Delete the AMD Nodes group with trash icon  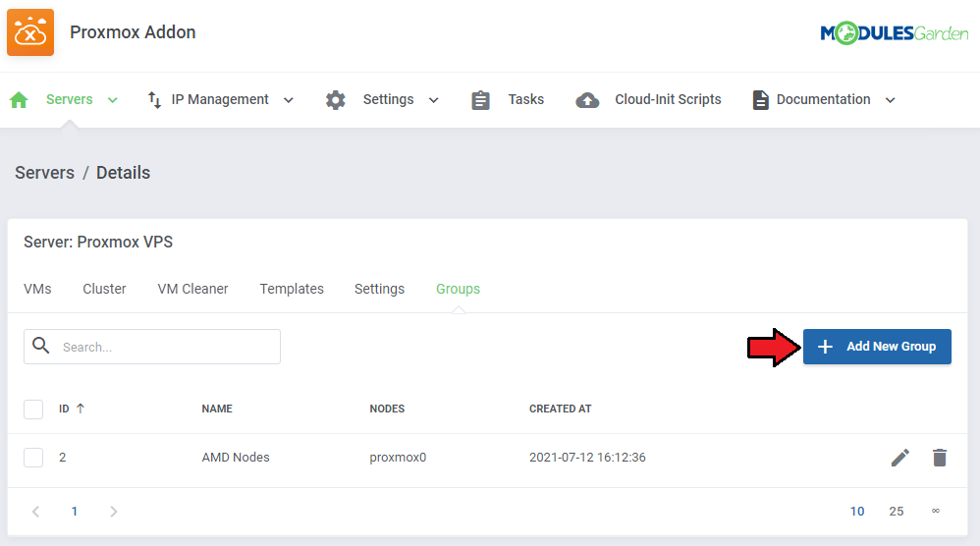point(940,458)
